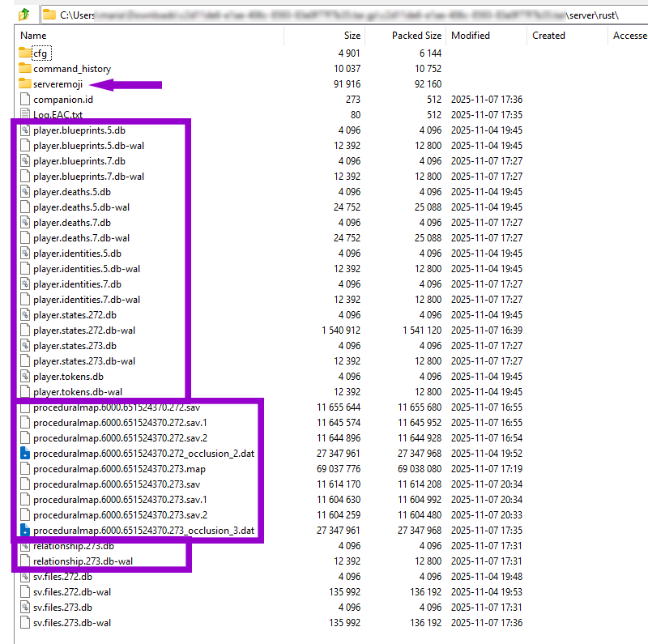
Task: Select the blue occlusion_2.dat file icon
Action: click(24, 454)
